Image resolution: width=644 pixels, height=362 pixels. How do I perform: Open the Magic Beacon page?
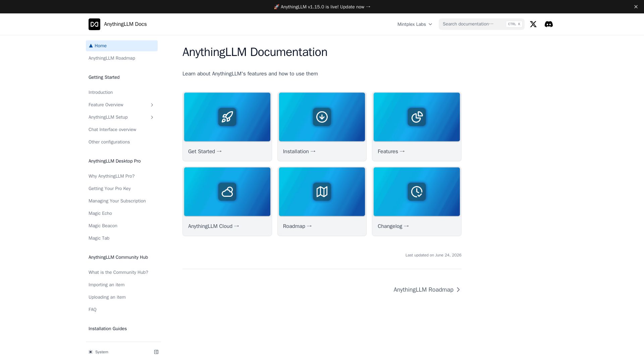122,226
